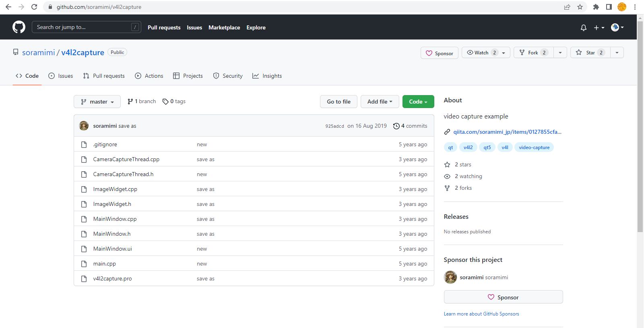Reload the page with refresh icon
The height and width of the screenshot is (328, 644).
point(34,7)
